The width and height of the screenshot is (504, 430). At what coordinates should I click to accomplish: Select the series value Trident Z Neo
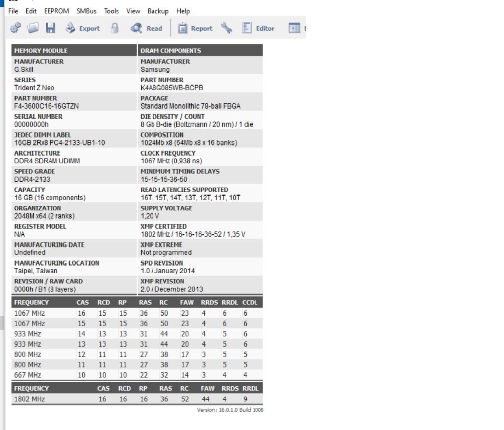coord(34,88)
